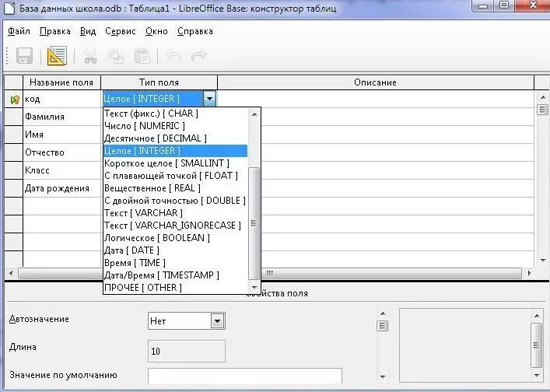Open the Окно menu

point(156,31)
